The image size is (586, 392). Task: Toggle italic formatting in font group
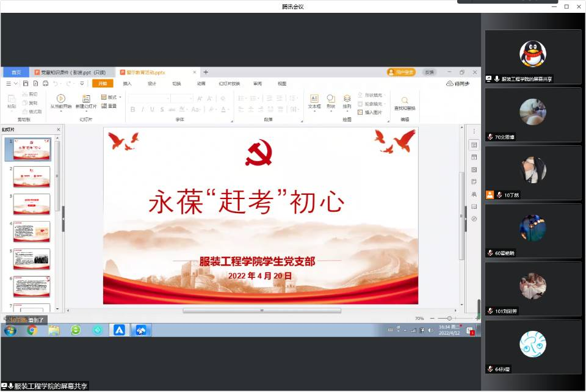143,109
